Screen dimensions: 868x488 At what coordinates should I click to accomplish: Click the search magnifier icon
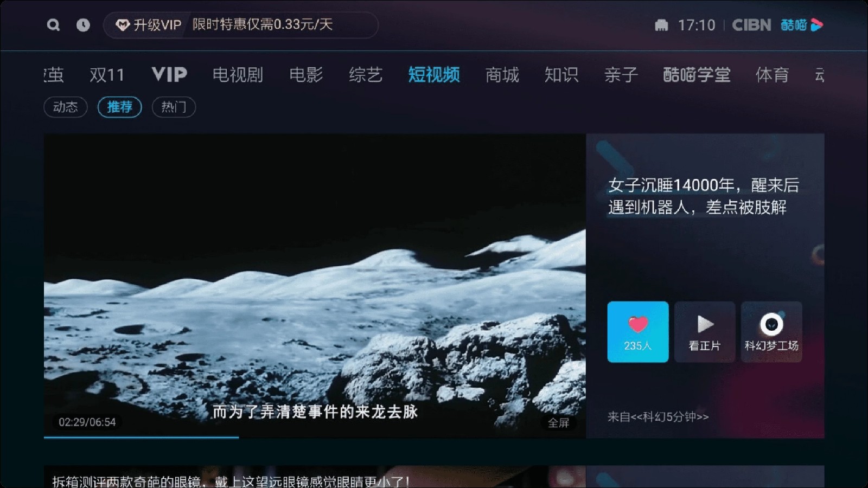[x=53, y=25]
